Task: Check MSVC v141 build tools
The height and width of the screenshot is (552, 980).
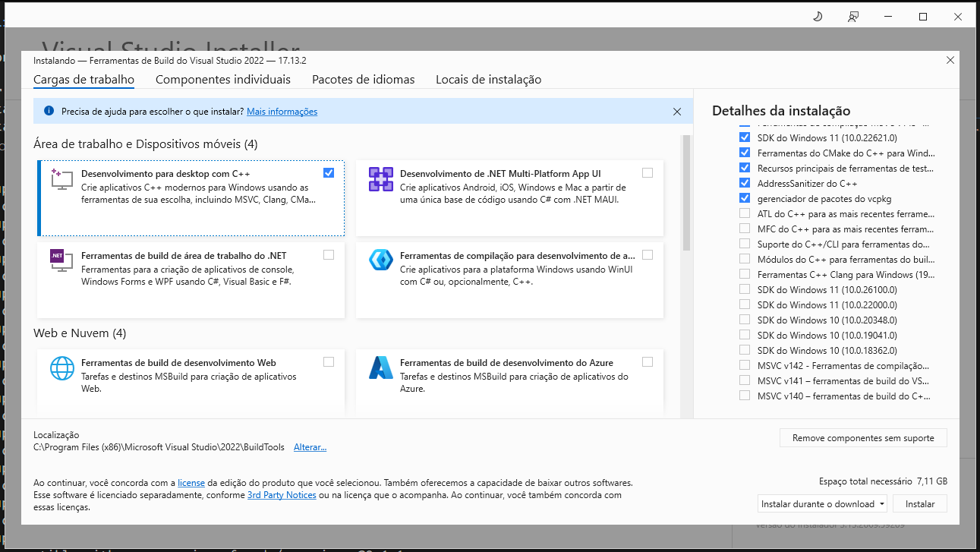Action: (x=744, y=380)
